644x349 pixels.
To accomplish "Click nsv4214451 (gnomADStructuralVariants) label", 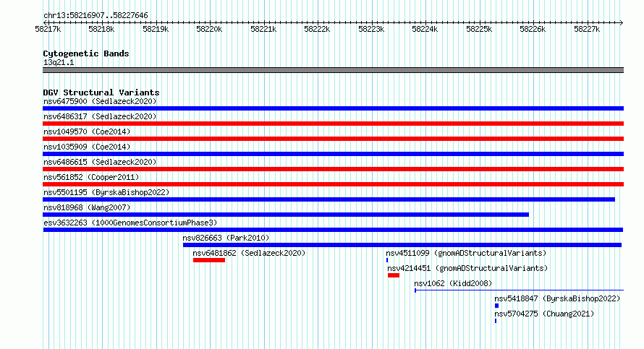I will coord(467,268).
